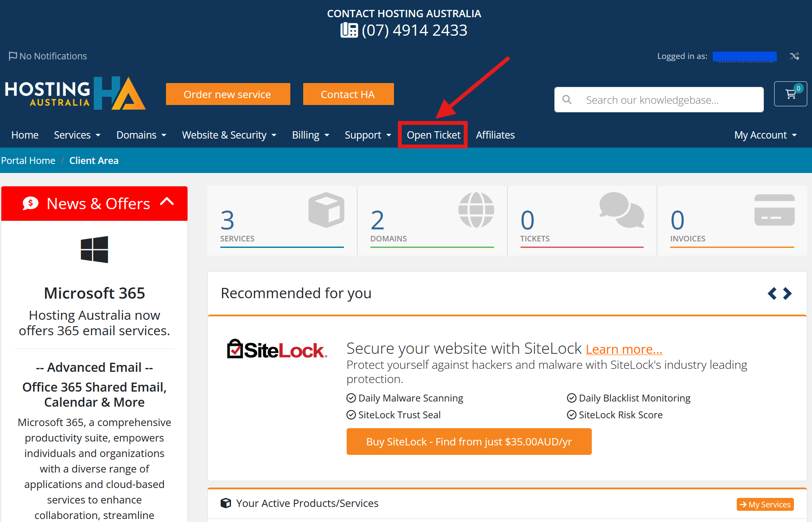The height and width of the screenshot is (522, 812).
Task: Click the knowledgebase search input field
Action: [659, 100]
